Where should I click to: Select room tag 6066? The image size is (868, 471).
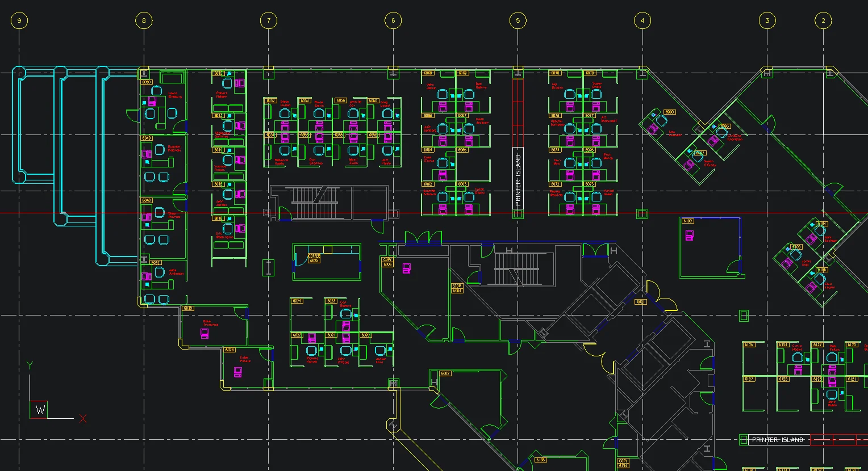pyautogui.click(x=428, y=116)
